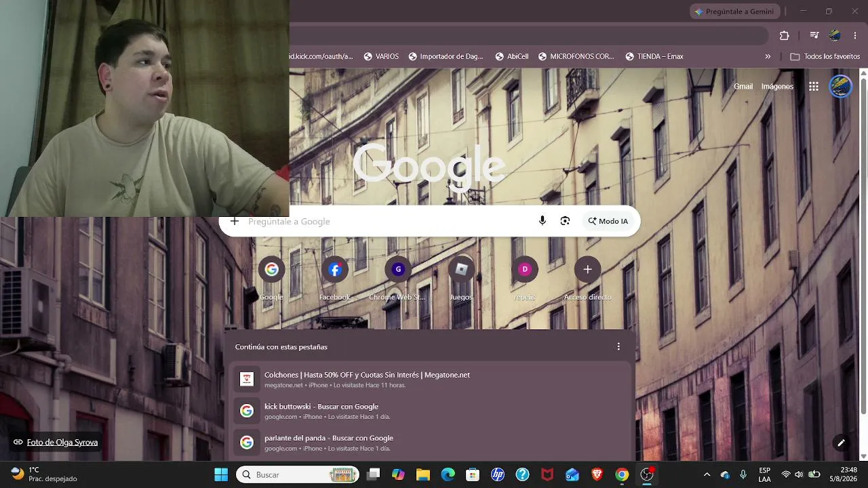This screenshot has width=868, height=488.
Task: Open the parlante del panda search entry
Action: pyautogui.click(x=430, y=443)
